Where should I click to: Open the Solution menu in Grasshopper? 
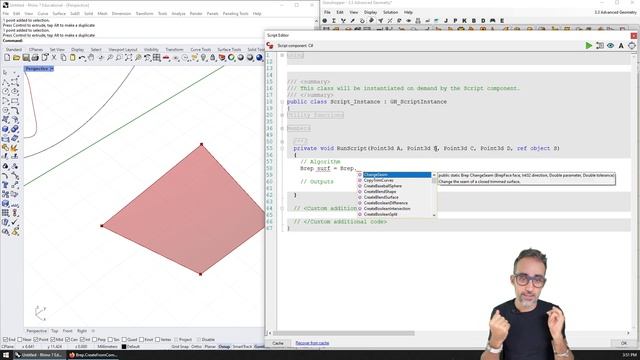[390, 12]
